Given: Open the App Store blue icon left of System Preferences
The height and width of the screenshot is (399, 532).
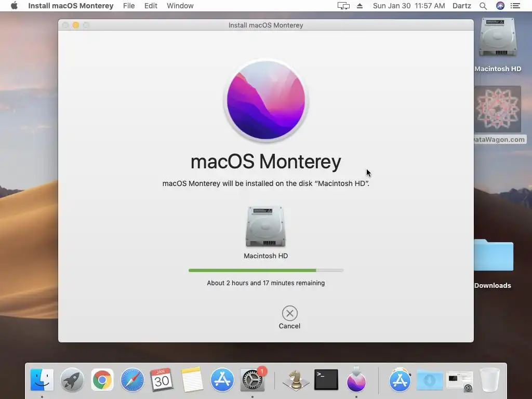Looking at the screenshot, I should click(222, 380).
